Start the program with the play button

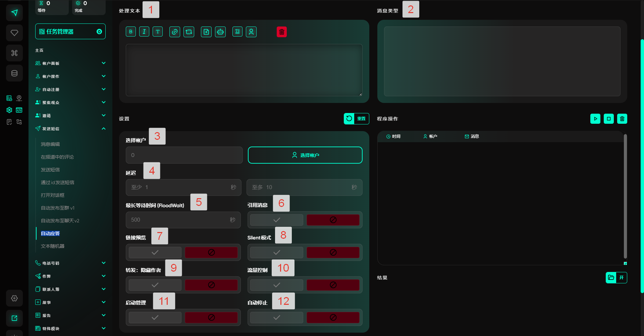coord(595,119)
